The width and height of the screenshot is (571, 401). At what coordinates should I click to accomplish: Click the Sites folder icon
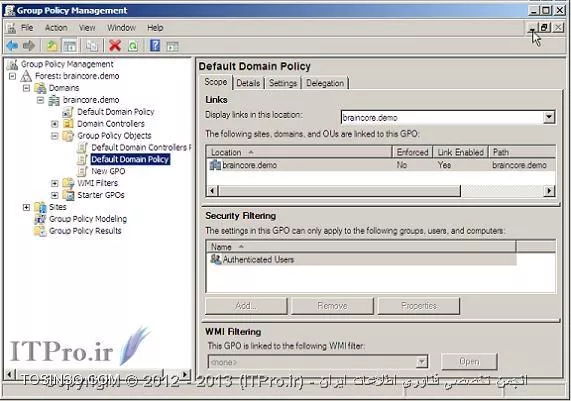coord(40,207)
